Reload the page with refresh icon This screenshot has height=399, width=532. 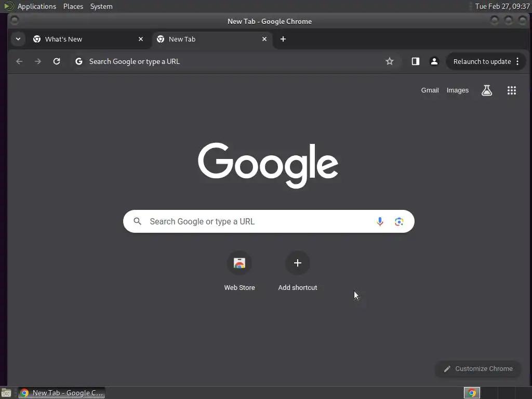click(x=57, y=61)
